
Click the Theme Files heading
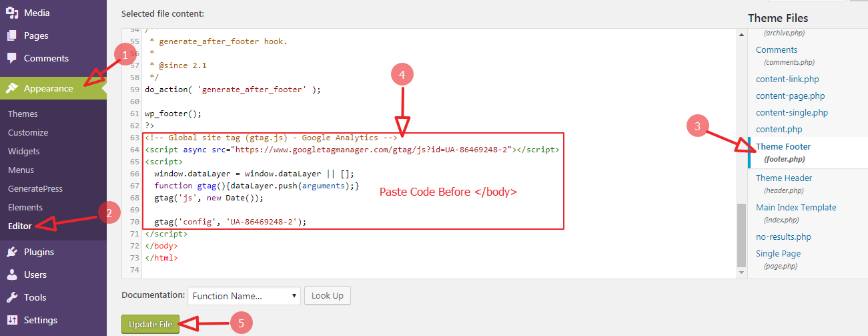point(778,18)
